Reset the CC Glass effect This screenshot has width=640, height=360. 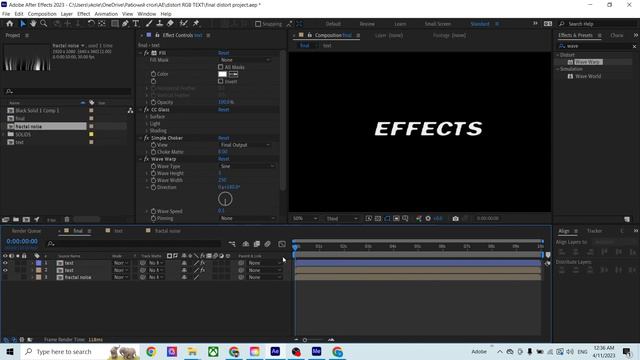[224, 110]
